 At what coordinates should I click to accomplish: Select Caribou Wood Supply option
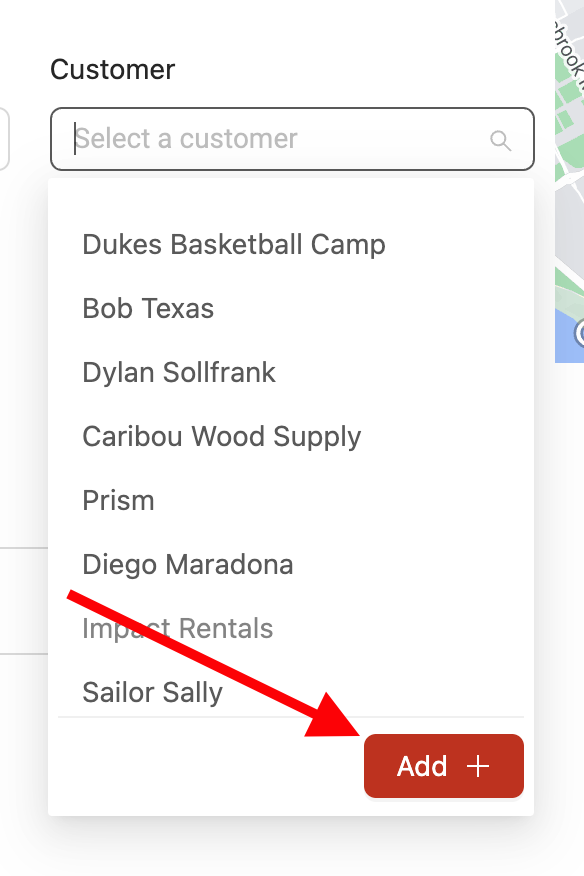pos(222,436)
